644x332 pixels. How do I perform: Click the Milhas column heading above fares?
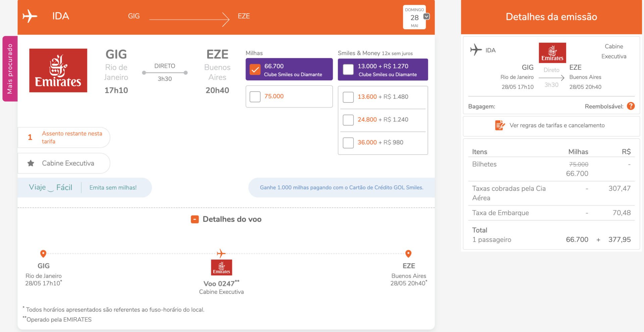coord(254,53)
